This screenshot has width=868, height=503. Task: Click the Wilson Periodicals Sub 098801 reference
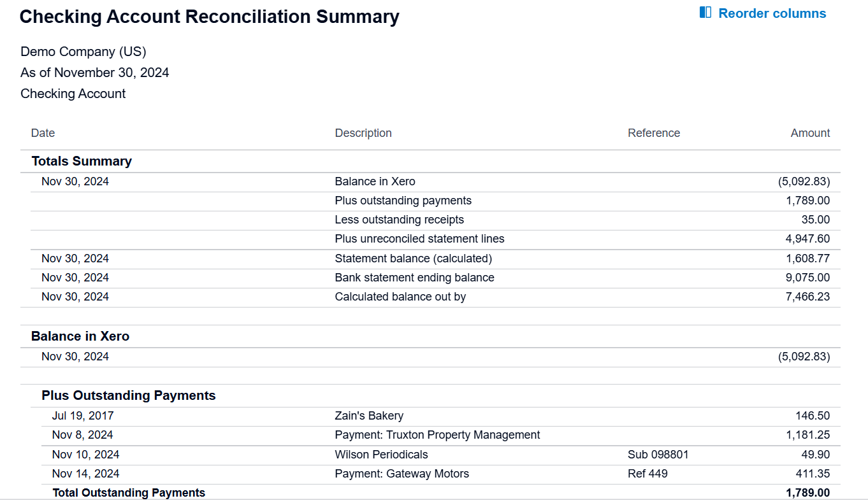[x=658, y=454]
